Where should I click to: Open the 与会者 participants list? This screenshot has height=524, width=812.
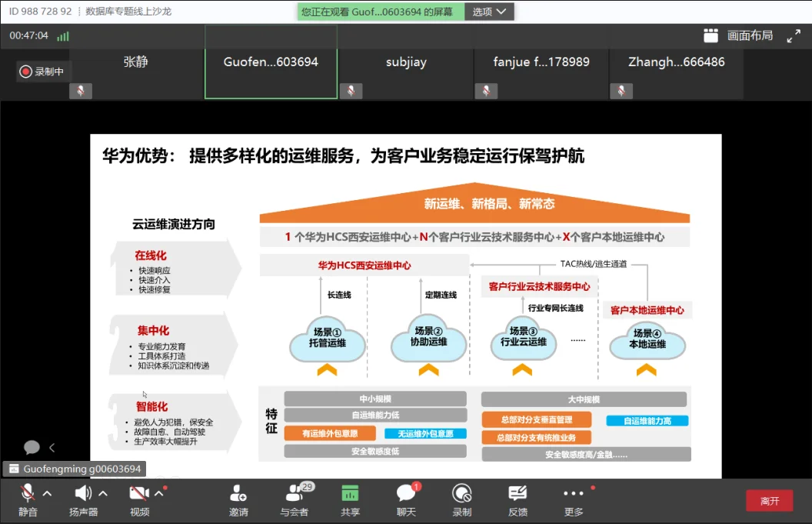pyautogui.click(x=295, y=494)
